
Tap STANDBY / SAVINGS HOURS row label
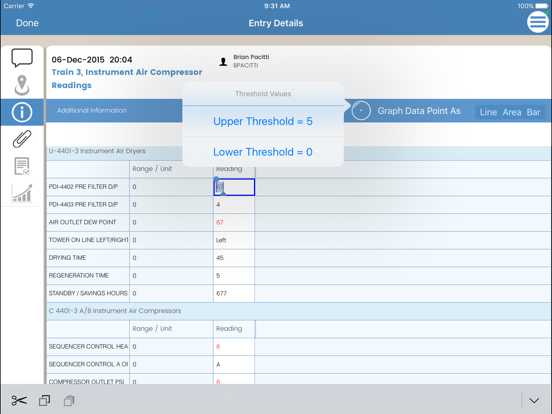click(x=88, y=293)
